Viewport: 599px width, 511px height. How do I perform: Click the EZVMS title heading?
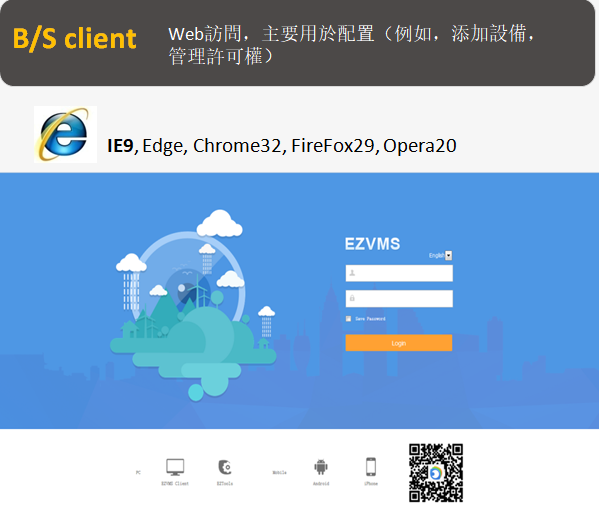(x=372, y=244)
